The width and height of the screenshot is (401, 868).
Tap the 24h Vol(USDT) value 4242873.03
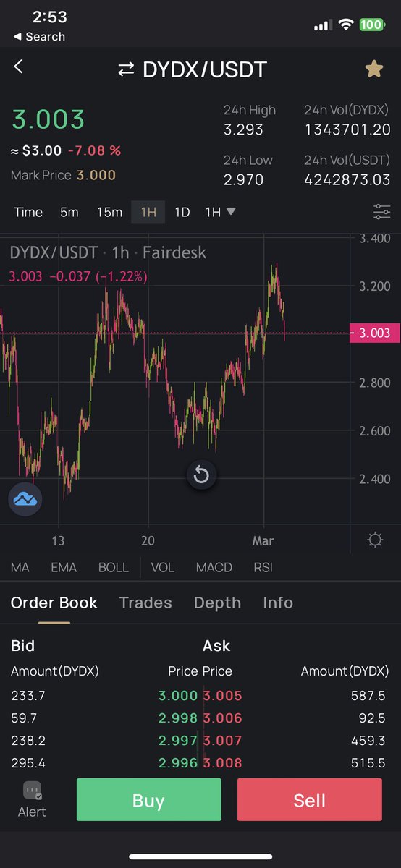(x=347, y=180)
